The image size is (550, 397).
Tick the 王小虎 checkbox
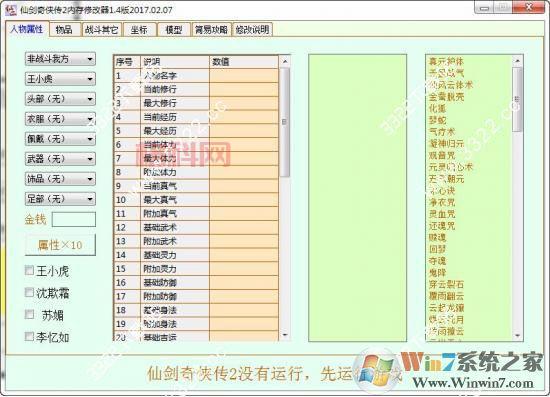(x=29, y=270)
